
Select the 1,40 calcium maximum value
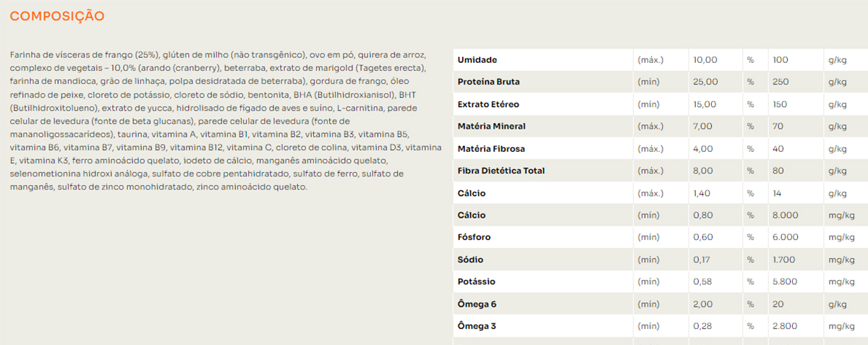pyautogui.click(x=702, y=193)
